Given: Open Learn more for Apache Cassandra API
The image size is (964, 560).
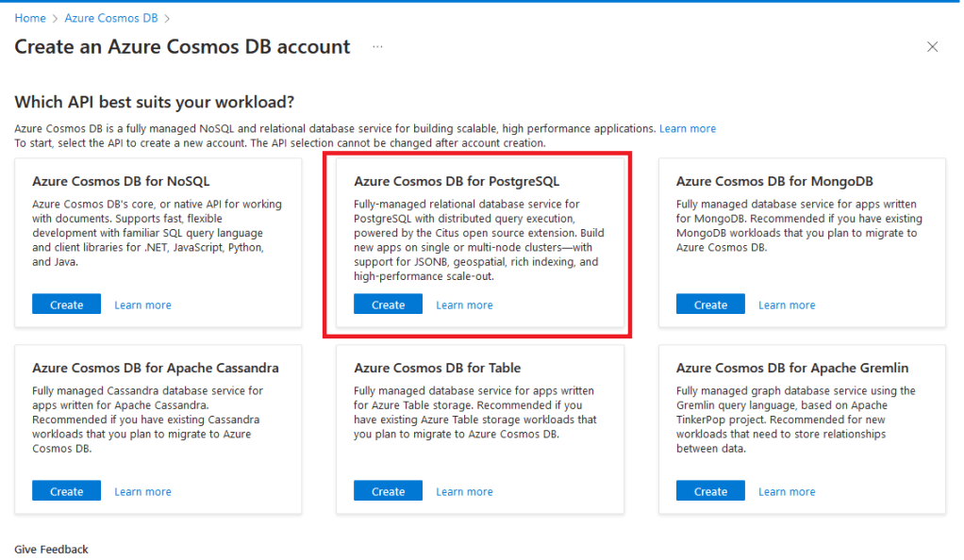Looking at the screenshot, I should point(142,492).
